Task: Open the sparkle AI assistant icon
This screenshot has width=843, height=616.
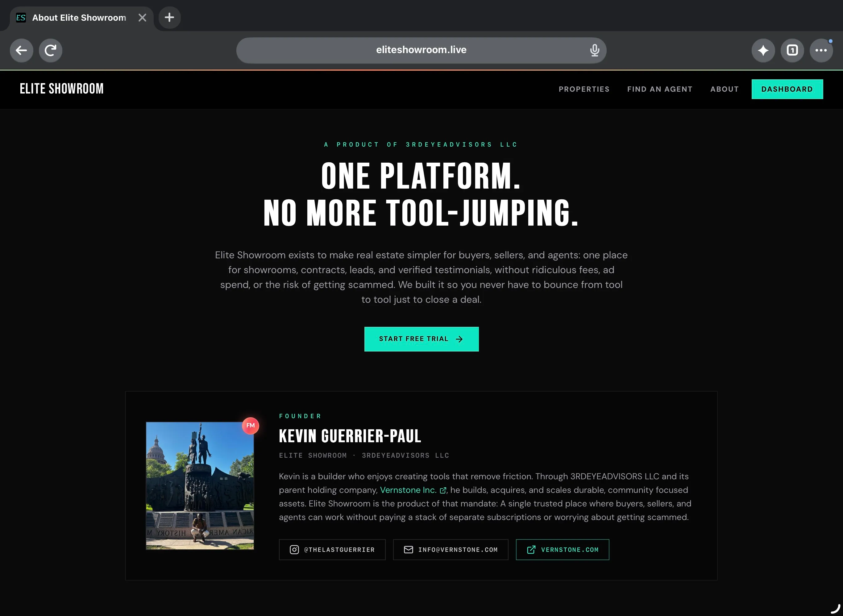Action: click(763, 50)
